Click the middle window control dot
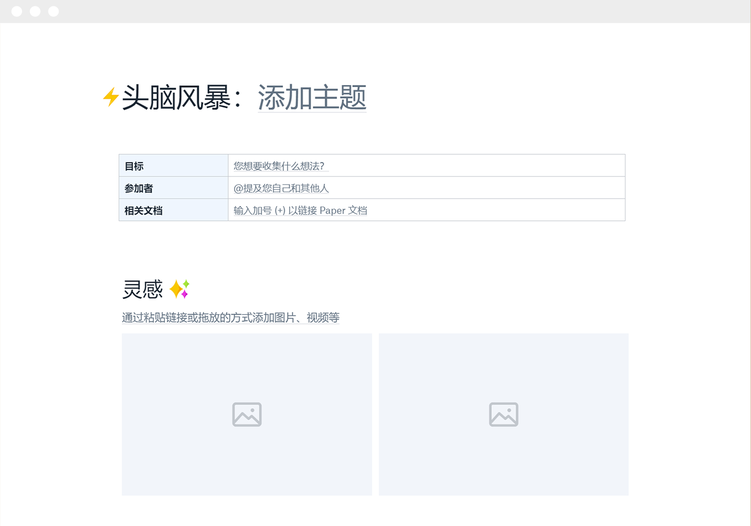This screenshot has height=526, width=751. (35, 11)
